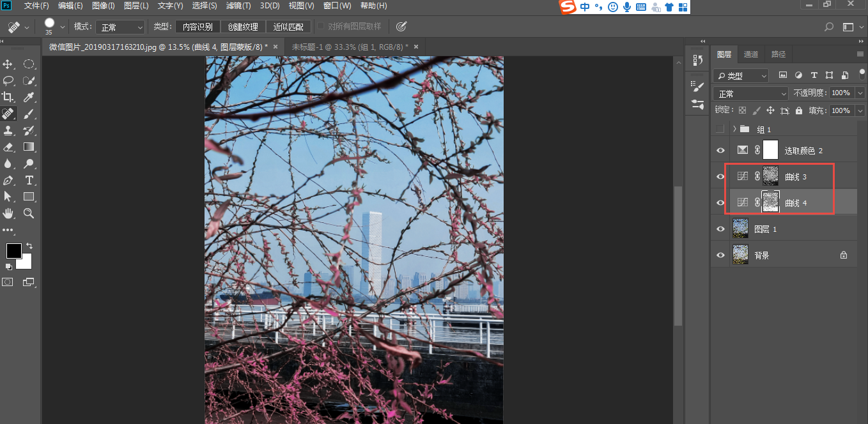Click the 内容识别 type button

click(198, 27)
